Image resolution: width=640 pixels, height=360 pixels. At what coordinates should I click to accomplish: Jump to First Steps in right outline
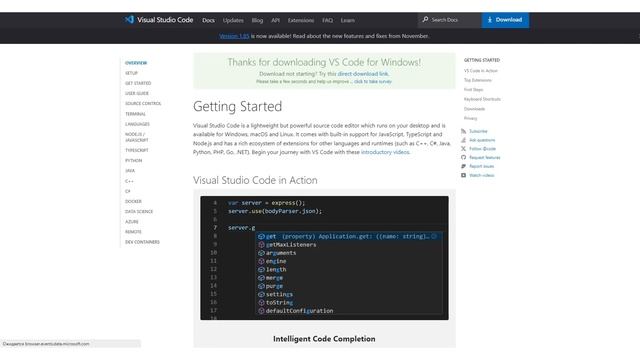(x=473, y=90)
